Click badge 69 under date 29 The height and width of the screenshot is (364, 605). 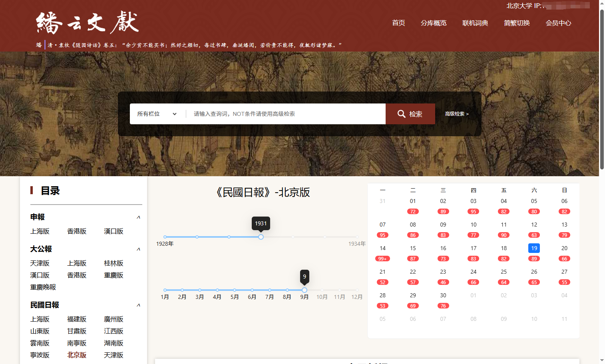point(413,306)
